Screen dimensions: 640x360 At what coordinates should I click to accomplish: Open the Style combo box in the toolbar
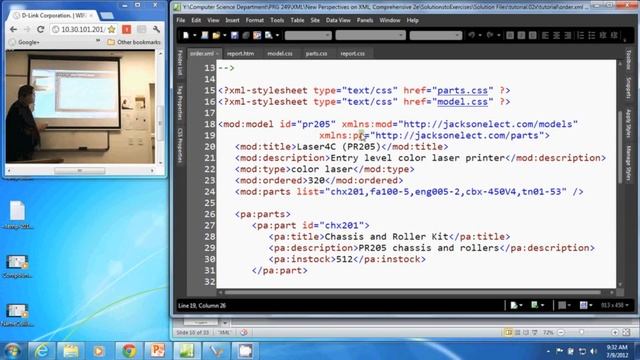308,36
